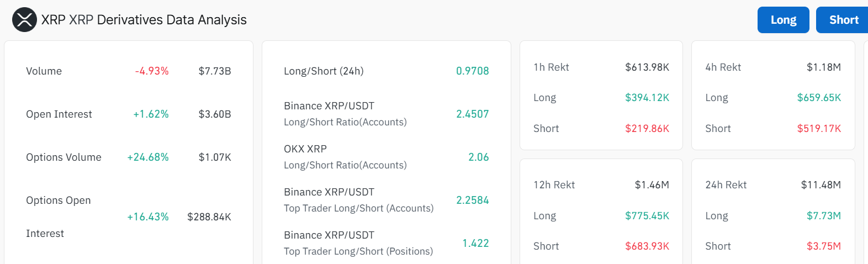Click the 4h Rekt Long $659.65K value

[819, 97]
